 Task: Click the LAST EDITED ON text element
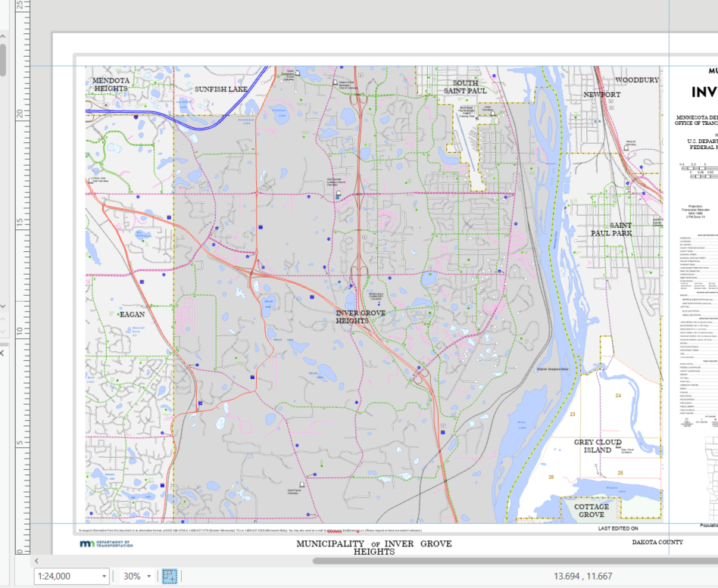pyautogui.click(x=618, y=527)
